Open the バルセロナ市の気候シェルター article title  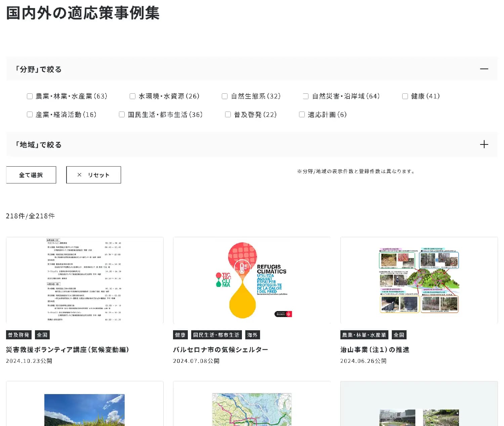click(x=220, y=349)
